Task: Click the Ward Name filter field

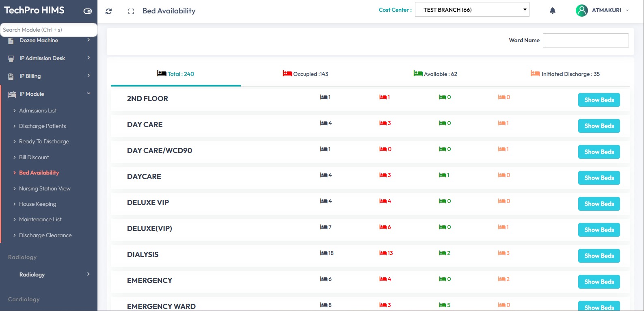Action: point(586,41)
